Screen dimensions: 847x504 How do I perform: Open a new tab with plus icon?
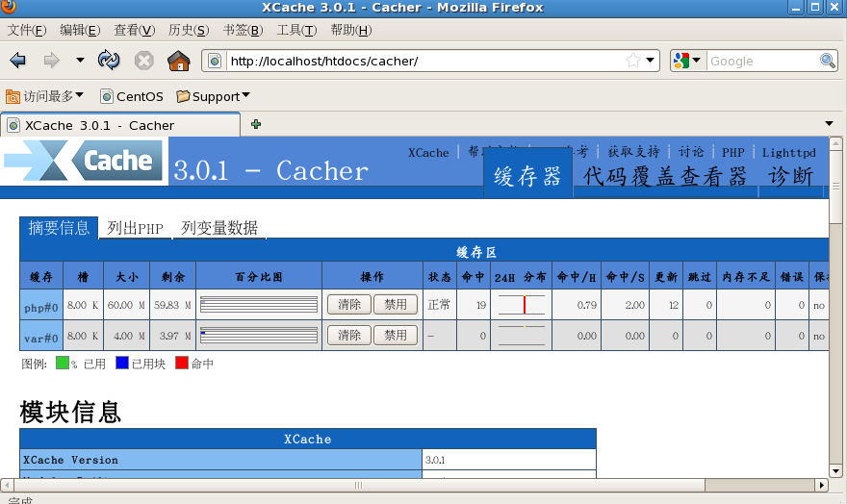click(x=256, y=125)
